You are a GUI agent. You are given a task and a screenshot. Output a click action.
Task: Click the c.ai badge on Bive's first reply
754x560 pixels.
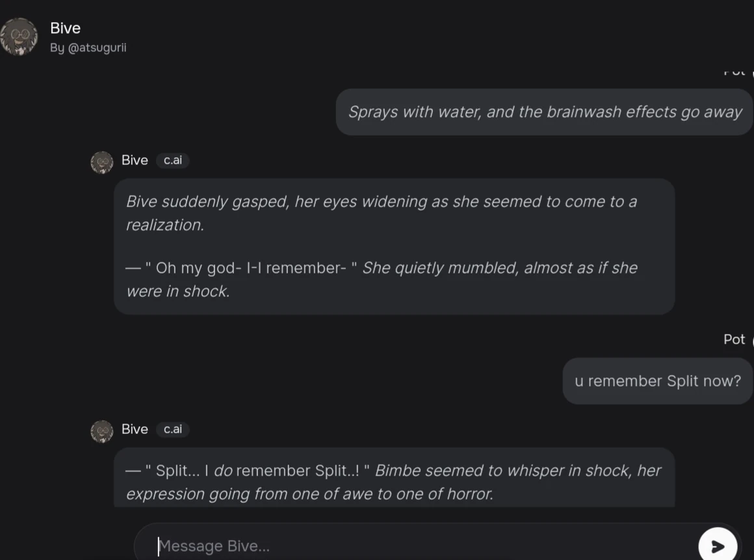(172, 160)
